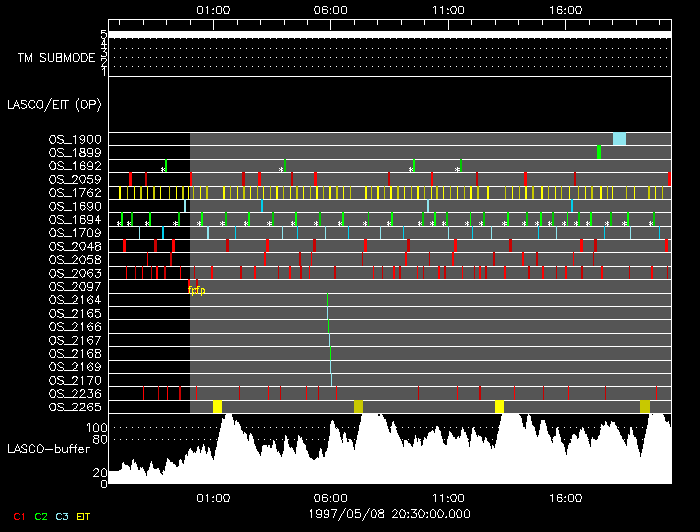
Task: Click the TM SUBMODE label
Action: point(56,58)
